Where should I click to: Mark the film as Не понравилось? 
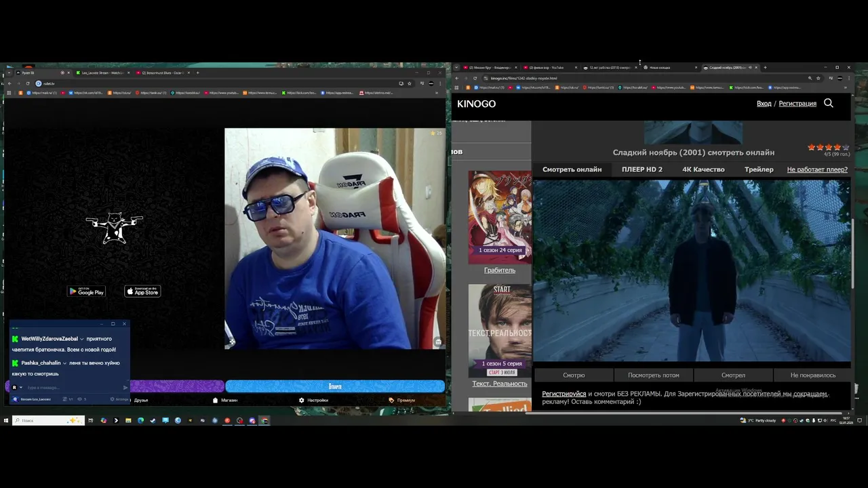coord(812,375)
